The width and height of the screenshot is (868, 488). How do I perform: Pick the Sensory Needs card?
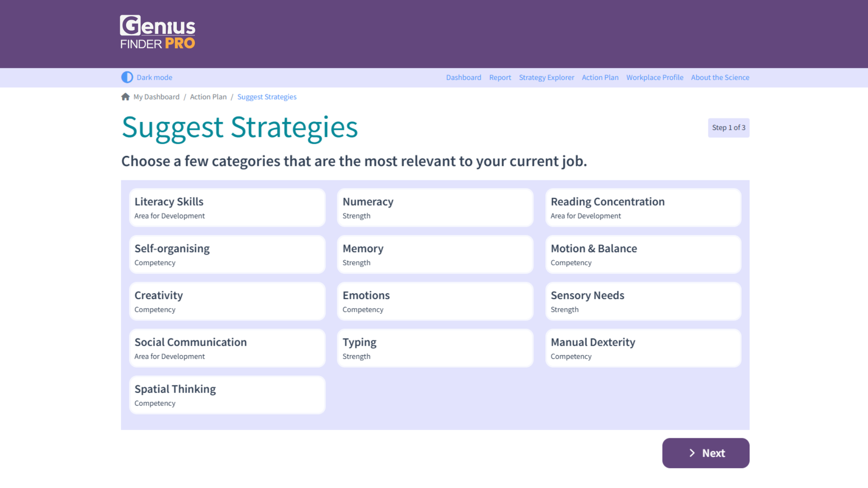(x=643, y=301)
